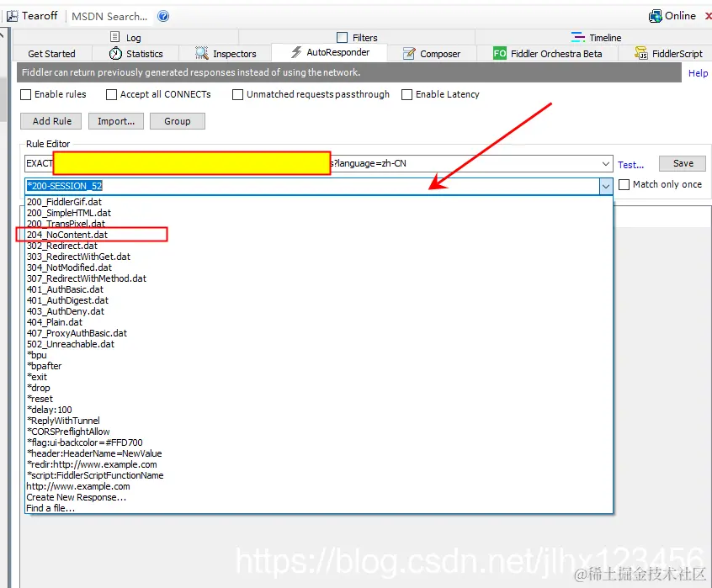Click the Save button
Viewport: 712px width, 588px height.
click(683, 163)
